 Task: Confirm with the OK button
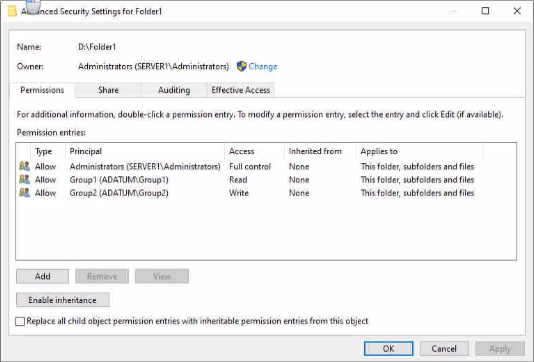point(389,348)
